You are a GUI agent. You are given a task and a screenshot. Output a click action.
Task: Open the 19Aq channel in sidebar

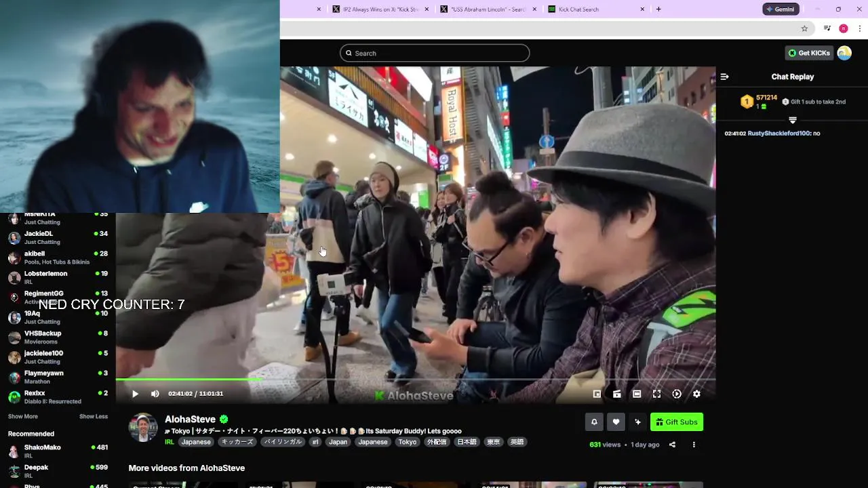(x=58, y=317)
